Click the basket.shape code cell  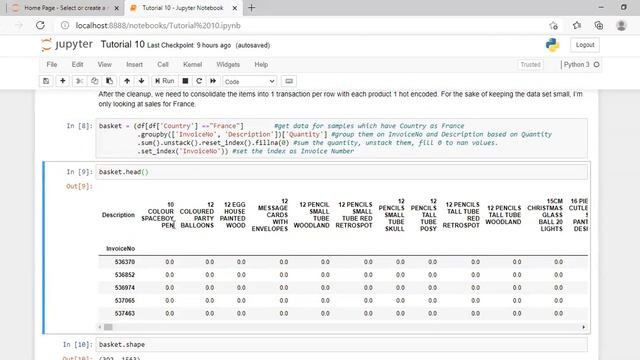342,344
